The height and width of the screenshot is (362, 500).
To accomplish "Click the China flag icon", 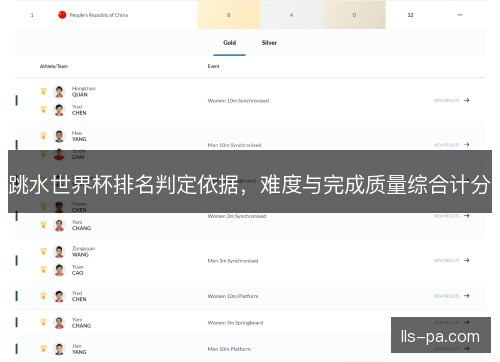I will (x=62, y=15).
